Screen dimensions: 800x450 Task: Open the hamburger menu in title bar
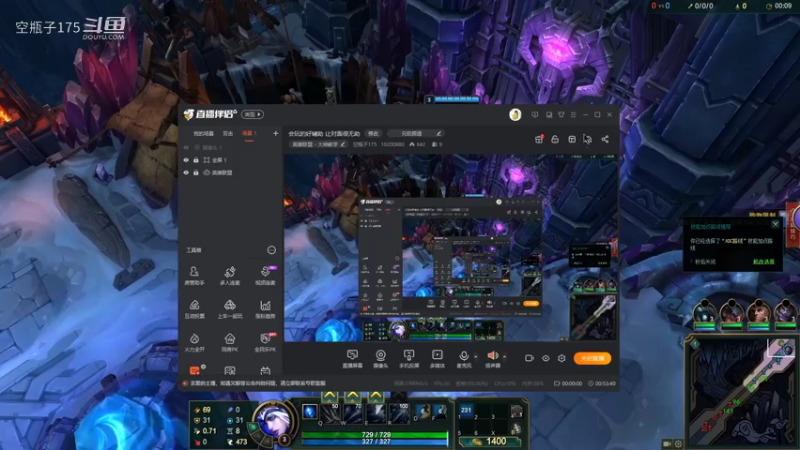click(573, 115)
